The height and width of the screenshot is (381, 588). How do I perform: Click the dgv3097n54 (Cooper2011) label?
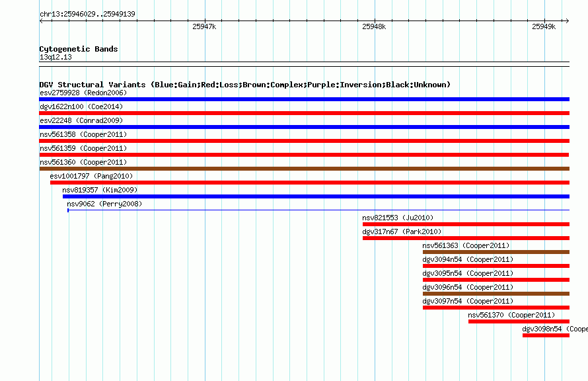pyautogui.click(x=468, y=301)
